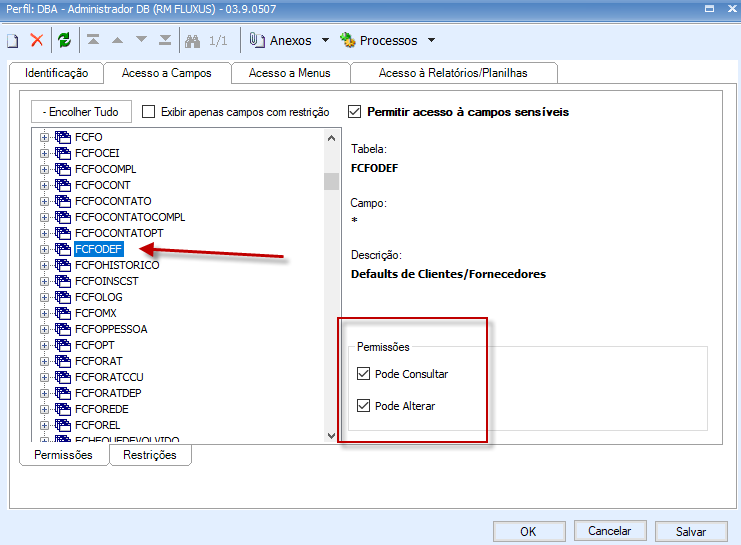This screenshot has width=741, height=545.
Task: Click the FCFOLOG table icon
Action: point(63,297)
